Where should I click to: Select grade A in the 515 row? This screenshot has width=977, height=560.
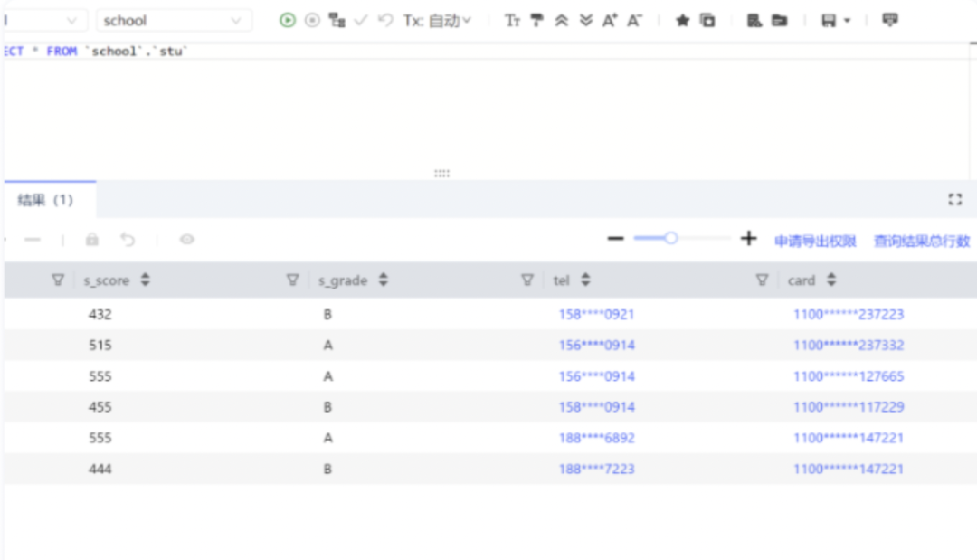[x=327, y=345]
